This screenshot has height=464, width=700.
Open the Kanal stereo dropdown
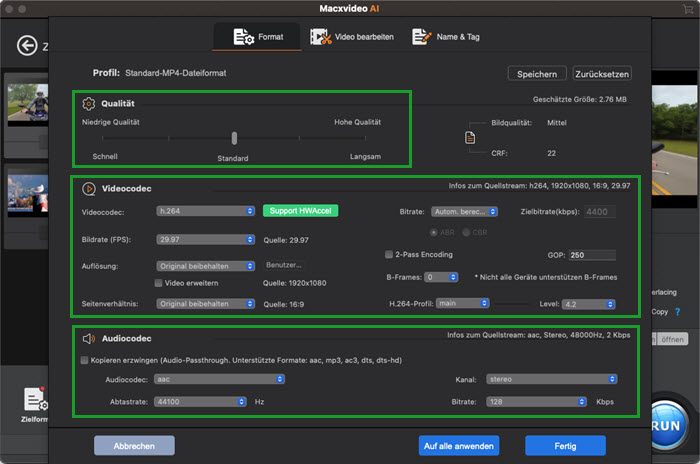552,379
